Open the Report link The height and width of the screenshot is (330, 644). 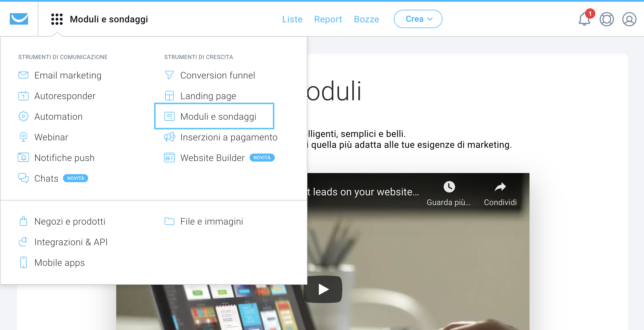(328, 19)
